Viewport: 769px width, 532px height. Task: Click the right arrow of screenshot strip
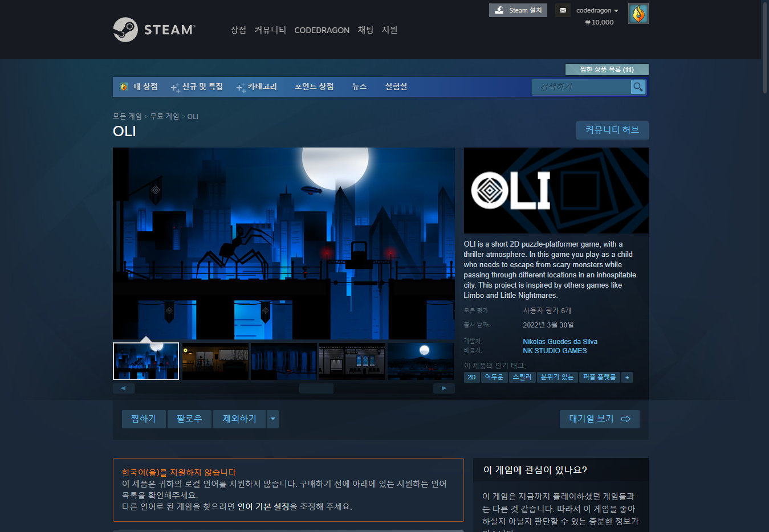point(444,388)
